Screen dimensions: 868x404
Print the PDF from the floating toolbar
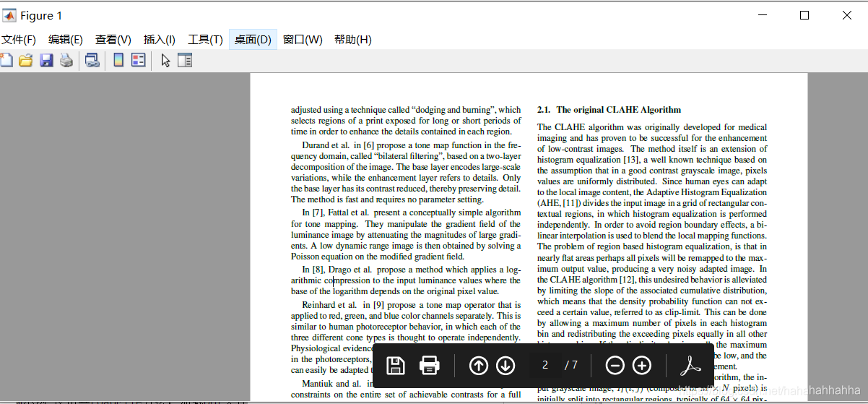click(x=430, y=366)
